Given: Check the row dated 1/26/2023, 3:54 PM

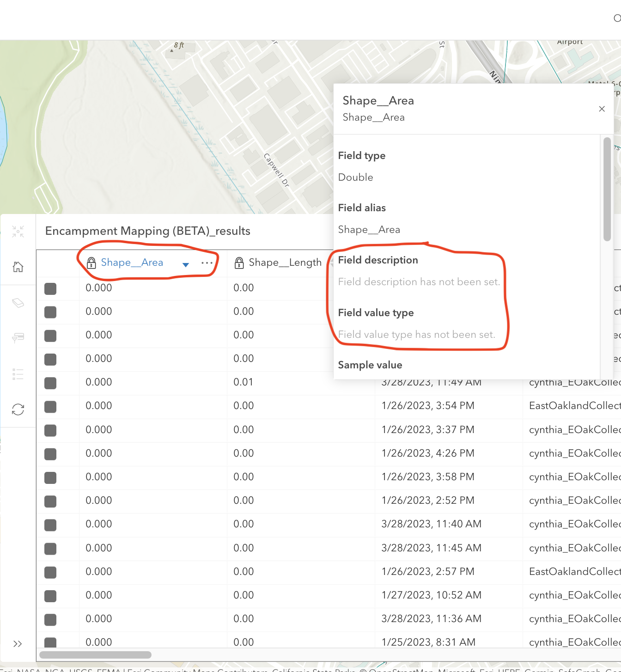Looking at the screenshot, I should point(50,407).
